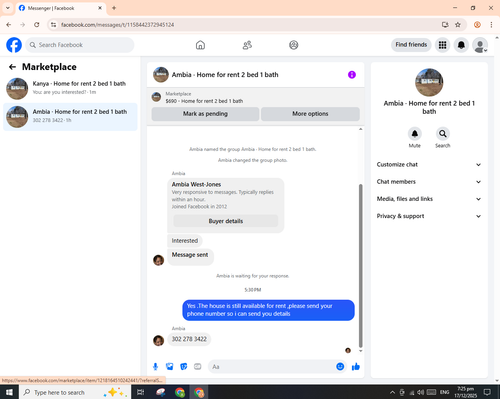Open the $690 Home for rent listing link
This screenshot has height=399, width=500.
point(204,101)
